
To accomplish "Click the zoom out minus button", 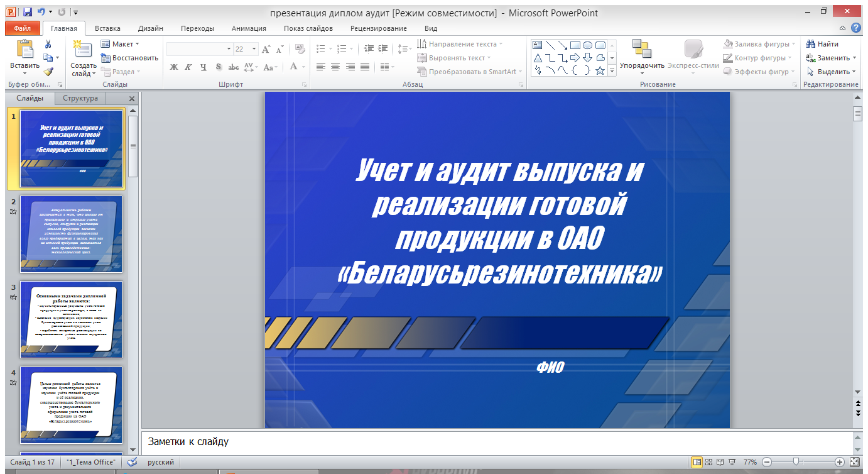I will click(x=767, y=462).
